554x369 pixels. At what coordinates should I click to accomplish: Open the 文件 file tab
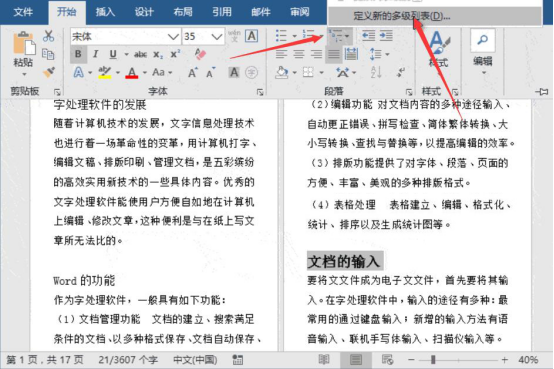(23, 12)
